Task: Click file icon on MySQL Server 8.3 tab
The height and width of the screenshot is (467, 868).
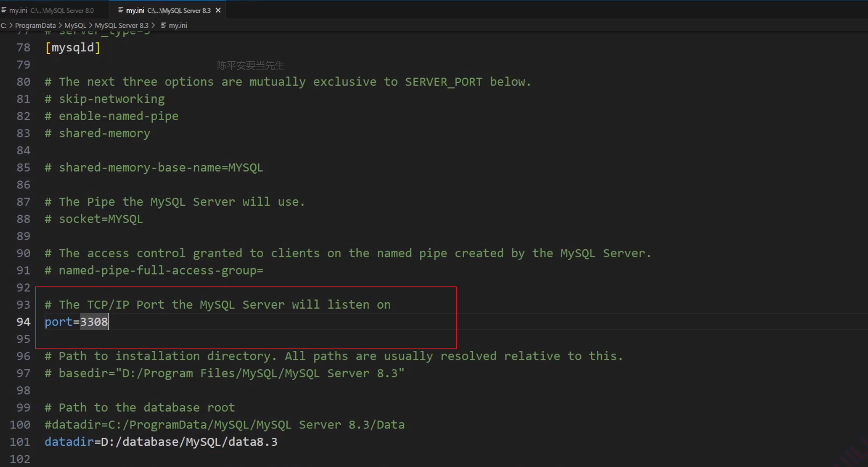Action: pos(121,10)
